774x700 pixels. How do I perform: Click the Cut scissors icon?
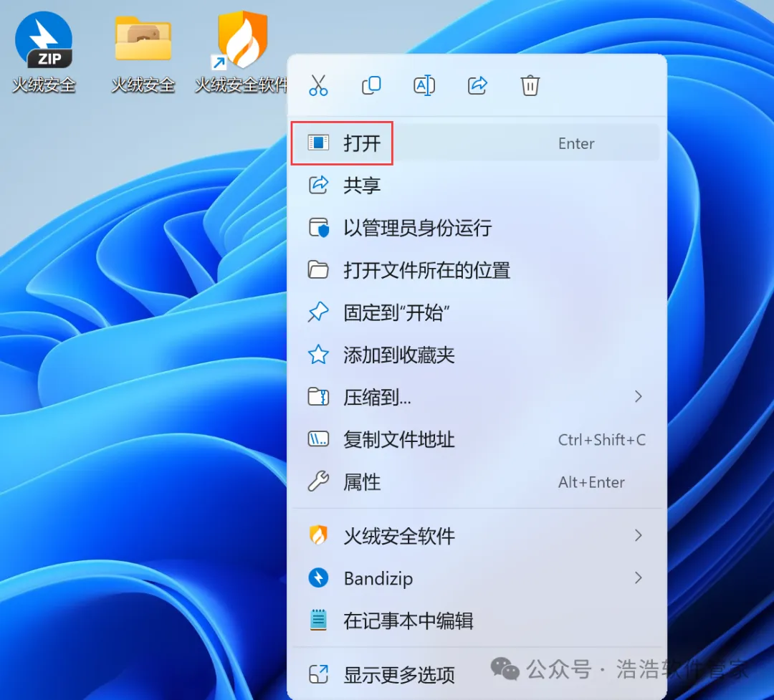click(x=318, y=85)
